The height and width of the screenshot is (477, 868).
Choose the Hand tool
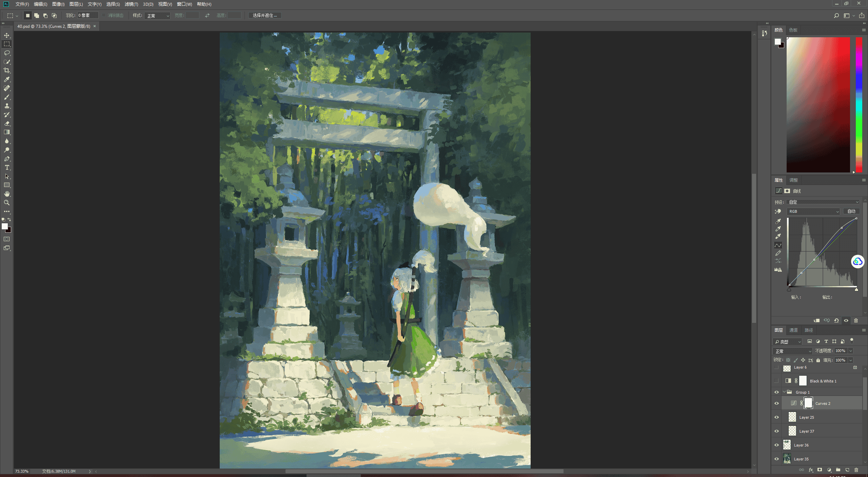coord(7,194)
